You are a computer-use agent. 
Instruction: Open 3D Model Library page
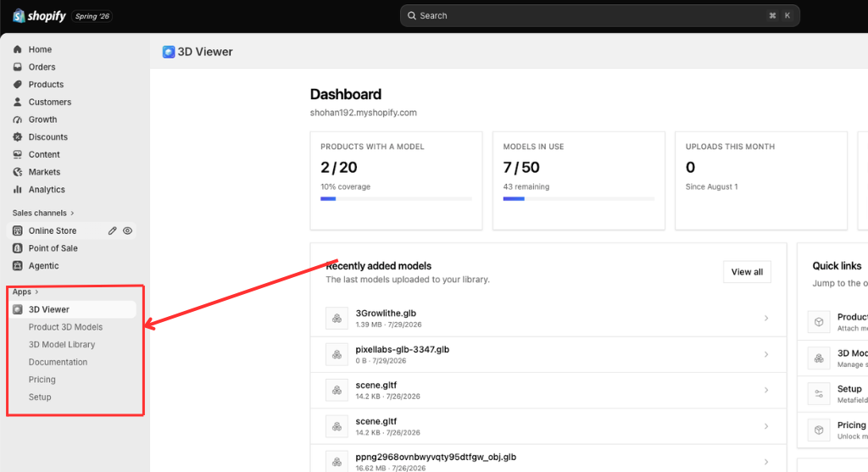click(61, 344)
